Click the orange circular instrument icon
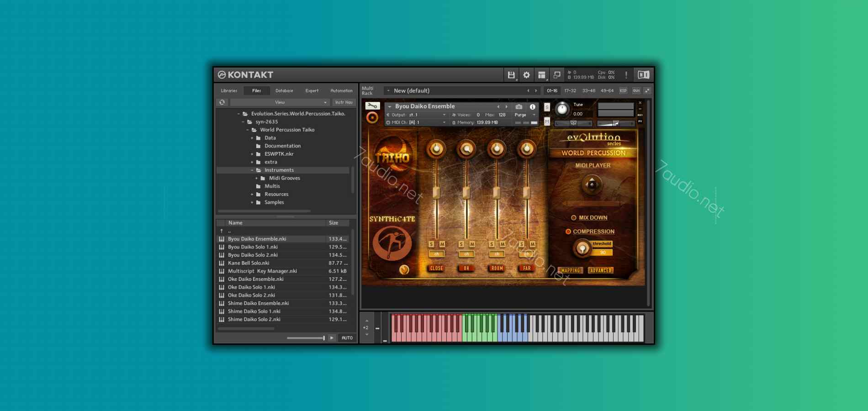Screen dimensions: 868x411 [372, 118]
